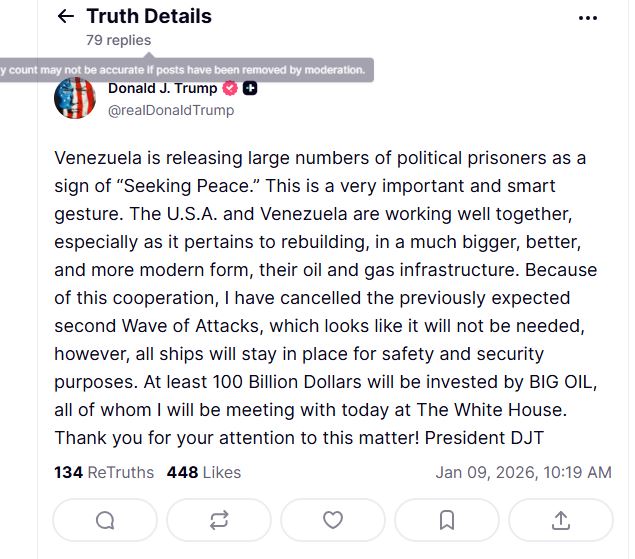This screenshot has height=559, width=635.
Task: Share the post via upload icon
Action: point(561,519)
